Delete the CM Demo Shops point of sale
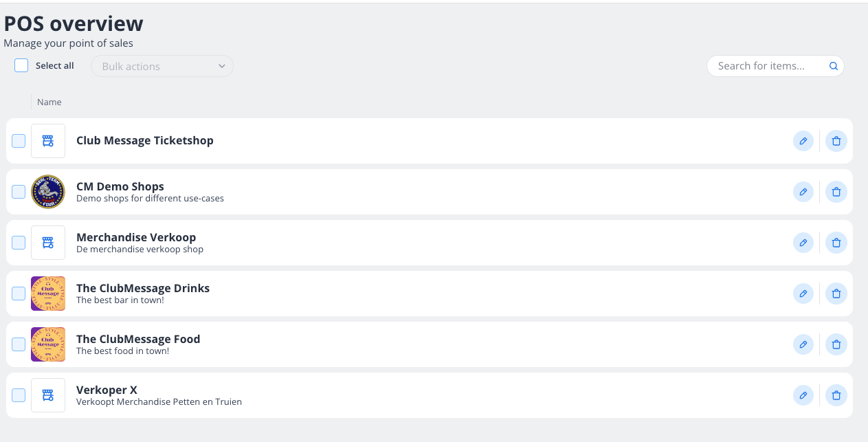The height and width of the screenshot is (442, 868). (x=836, y=192)
